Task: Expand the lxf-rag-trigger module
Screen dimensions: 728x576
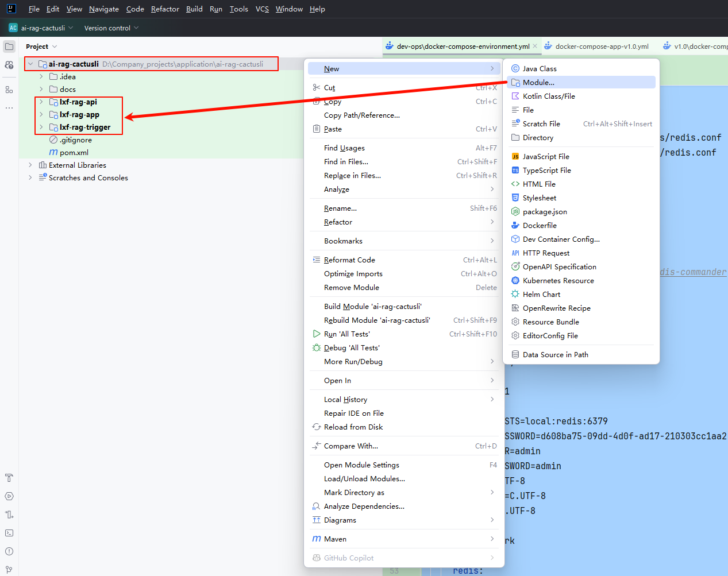Action: pyautogui.click(x=41, y=127)
